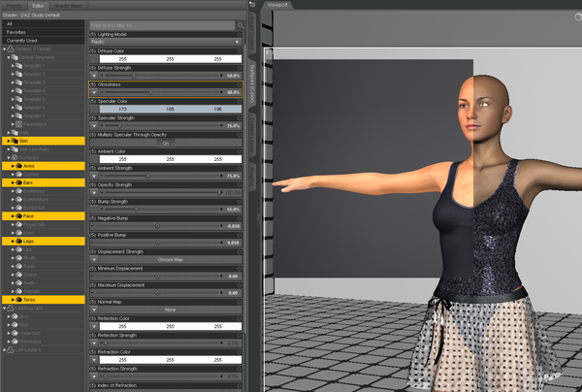Click the Arms surface icon

click(18, 166)
